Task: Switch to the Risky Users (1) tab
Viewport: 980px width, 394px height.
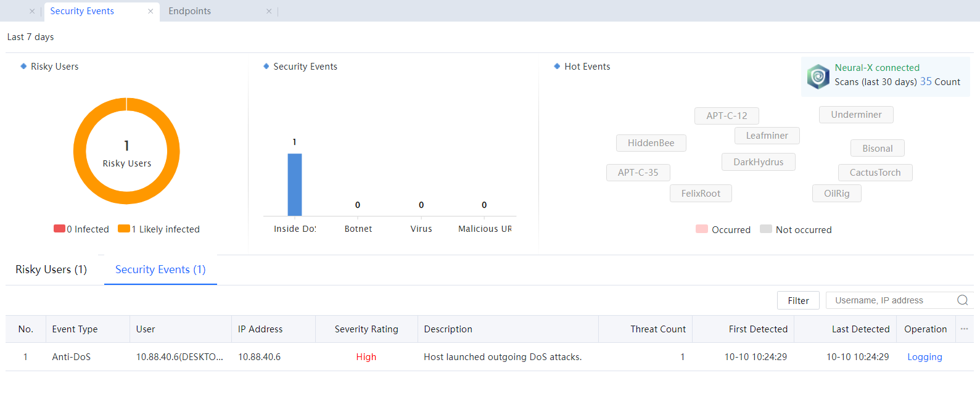Action: 51,269
